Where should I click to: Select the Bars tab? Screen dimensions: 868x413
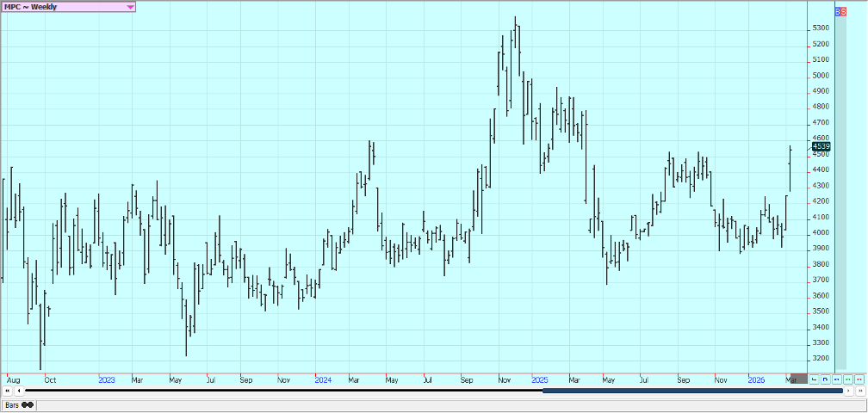pyautogui.click(x=13, y=404)
